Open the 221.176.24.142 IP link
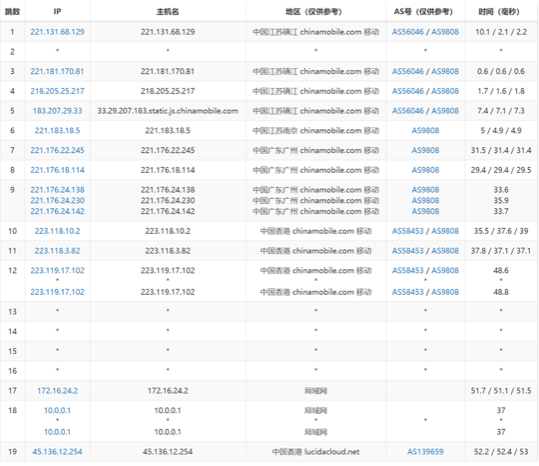The width and height of the screenshot is (539, 466). 57,211
